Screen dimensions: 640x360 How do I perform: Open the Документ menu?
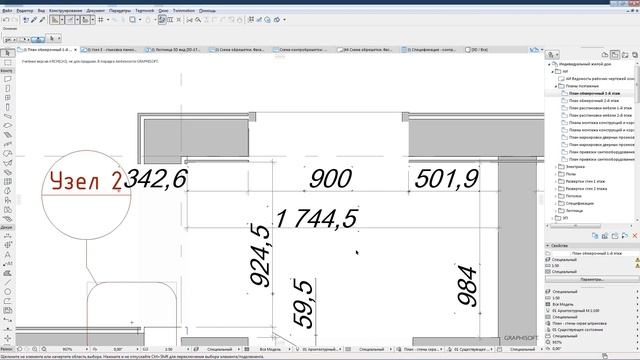coord(96,11)
